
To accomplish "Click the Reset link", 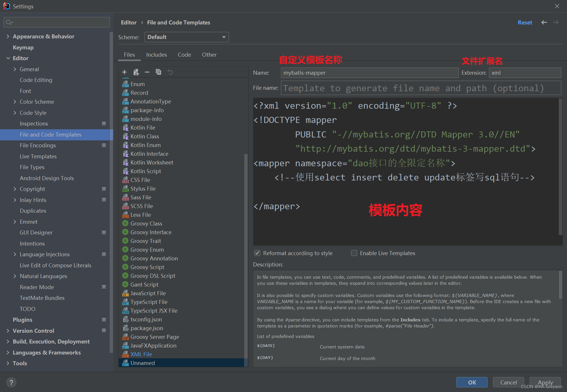I will tap(525, 22).
